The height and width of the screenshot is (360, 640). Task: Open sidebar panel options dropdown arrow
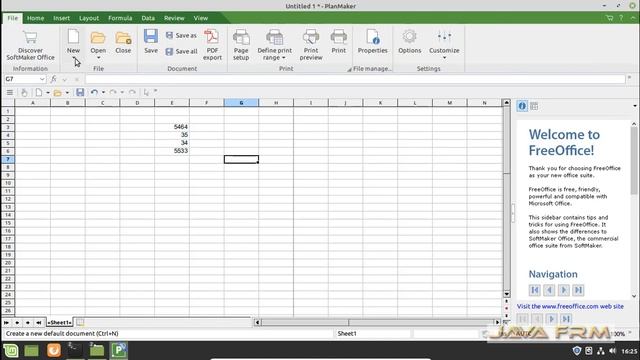point(635,106)
